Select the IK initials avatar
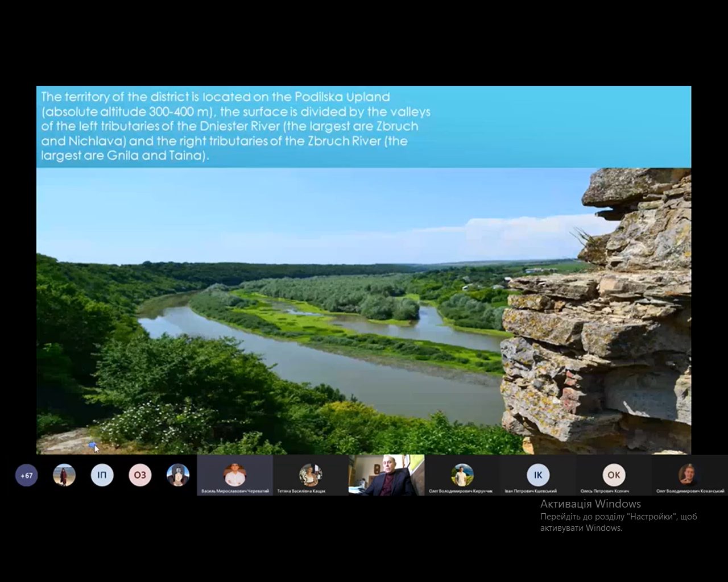The image size is (728, 582). 537,474
